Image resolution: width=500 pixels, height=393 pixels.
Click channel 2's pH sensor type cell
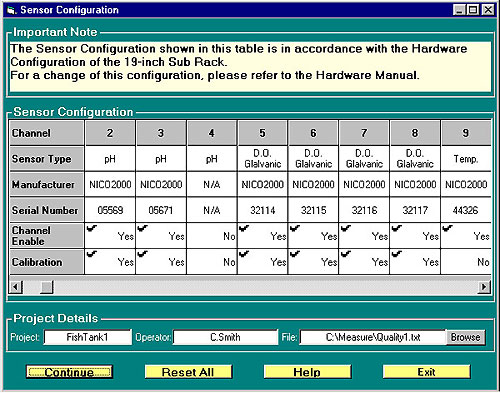click(110, 159)
